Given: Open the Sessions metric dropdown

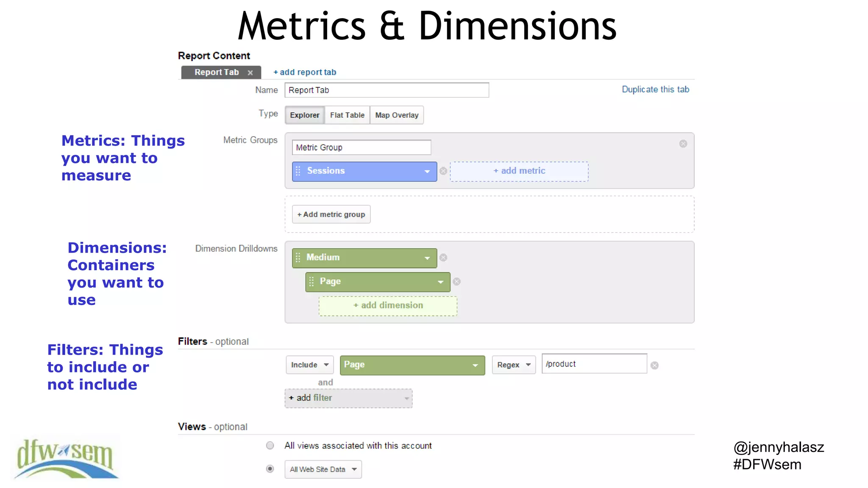Looking at the screenshot, I should (427, 172).
